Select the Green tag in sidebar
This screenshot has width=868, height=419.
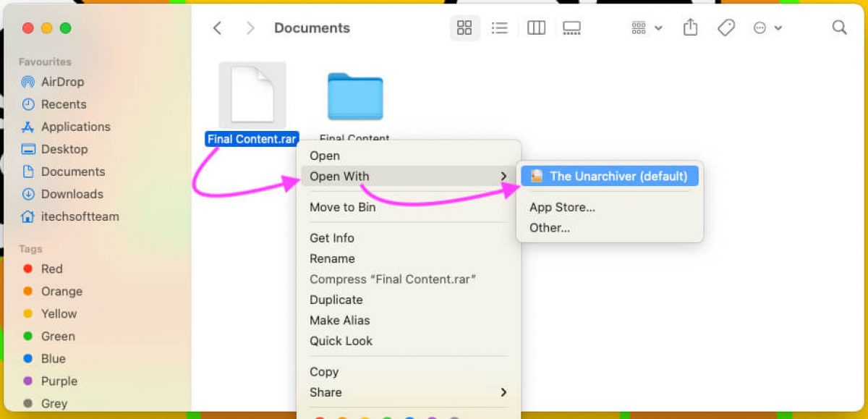48,336
